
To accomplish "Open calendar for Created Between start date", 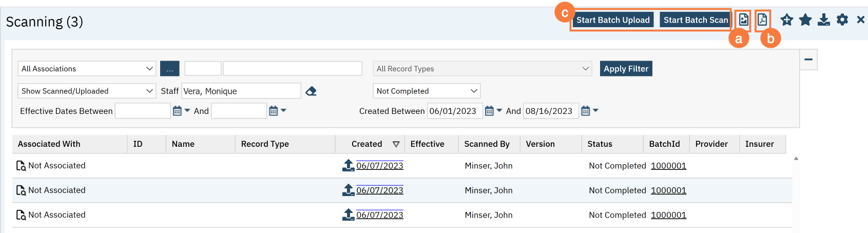I will (490, 111).
